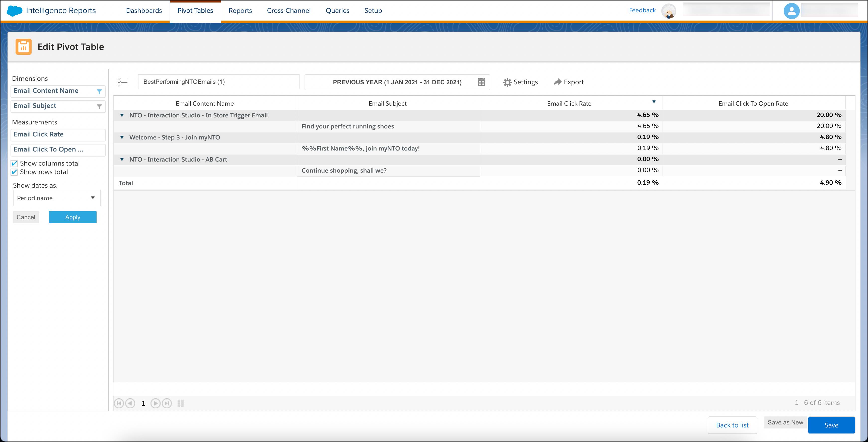Uncheck the Show columns total checkbox
Image resolution: width=868 pixels, height=442 pixels.
pyautogui.click(x=14, y=163)
